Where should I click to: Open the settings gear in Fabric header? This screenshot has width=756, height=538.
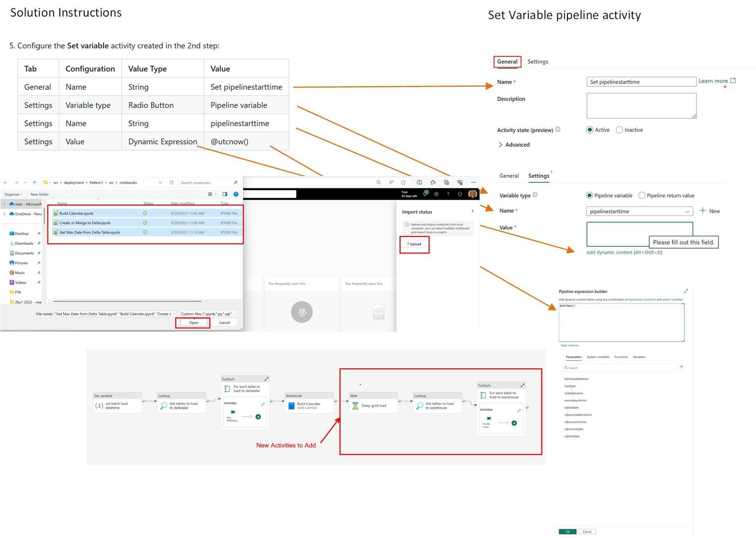pos(437,194)
